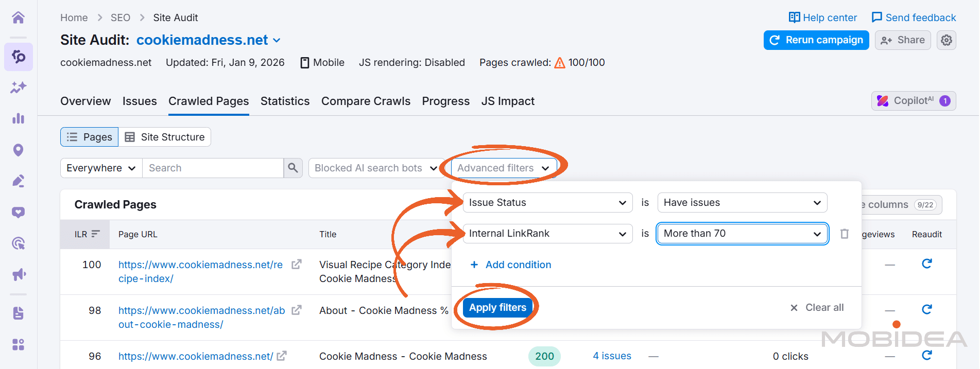Viewport: 980px width, 369px height.
Task: Open external link for cookiemadness.net homepage URL
Action: pyautogui.click(x=282, y=356)
